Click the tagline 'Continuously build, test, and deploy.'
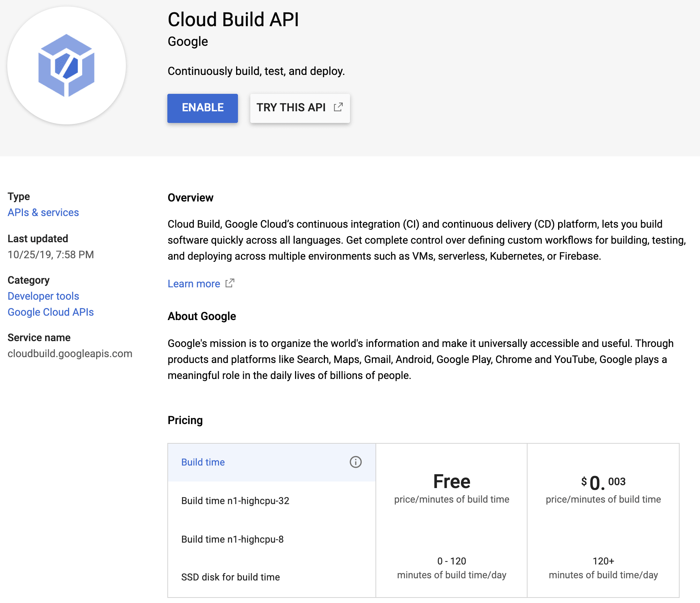Image resolution: width=700 pixels, height=603 pixels. (x=256, y=71)
